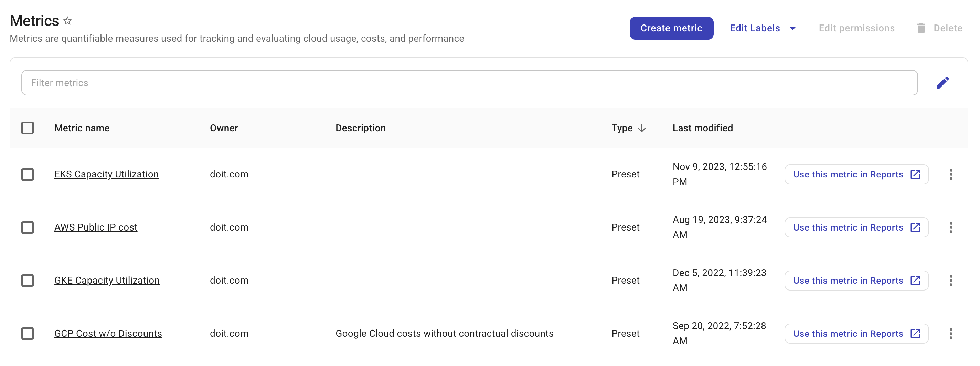Select the AWS Public IP cost checkbox
980x366 pixels.
point(28,227)
